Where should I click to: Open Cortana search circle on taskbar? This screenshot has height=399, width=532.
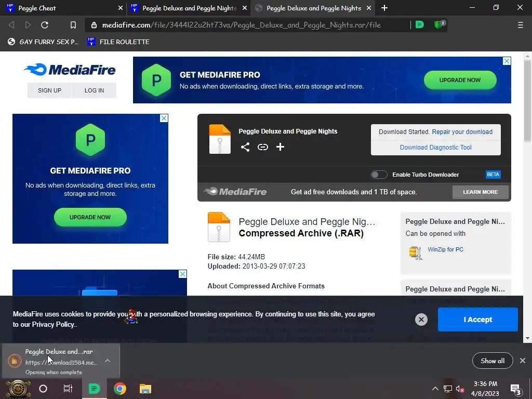(43, 389)
